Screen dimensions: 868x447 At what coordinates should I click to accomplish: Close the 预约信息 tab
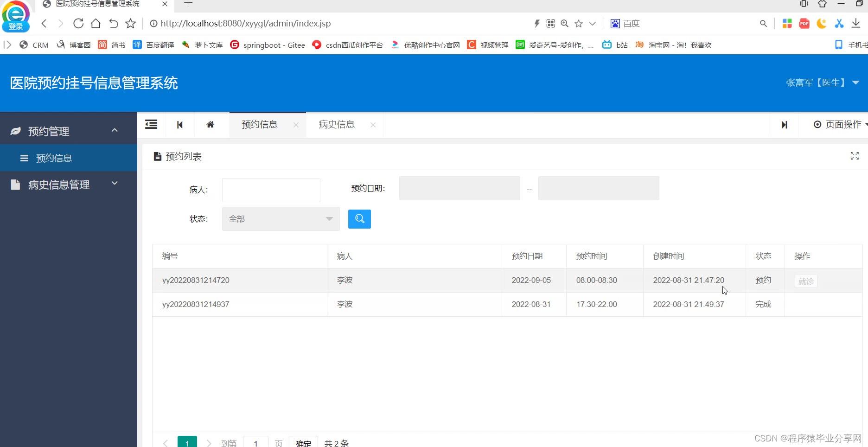(296, 125)
